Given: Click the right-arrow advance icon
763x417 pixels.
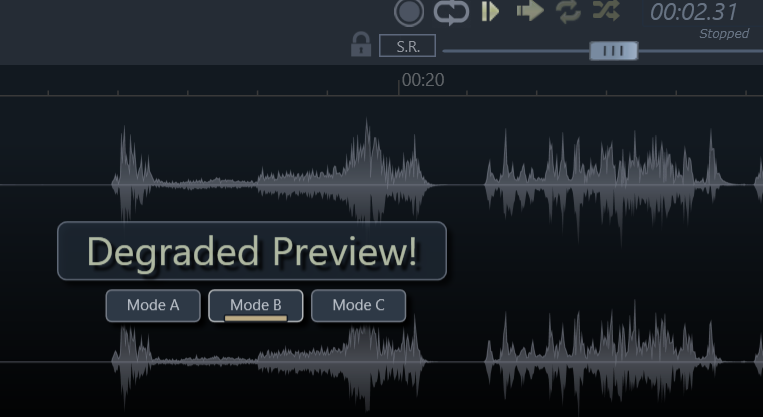Looking at the screenshot, I should [x=530, y=11].
